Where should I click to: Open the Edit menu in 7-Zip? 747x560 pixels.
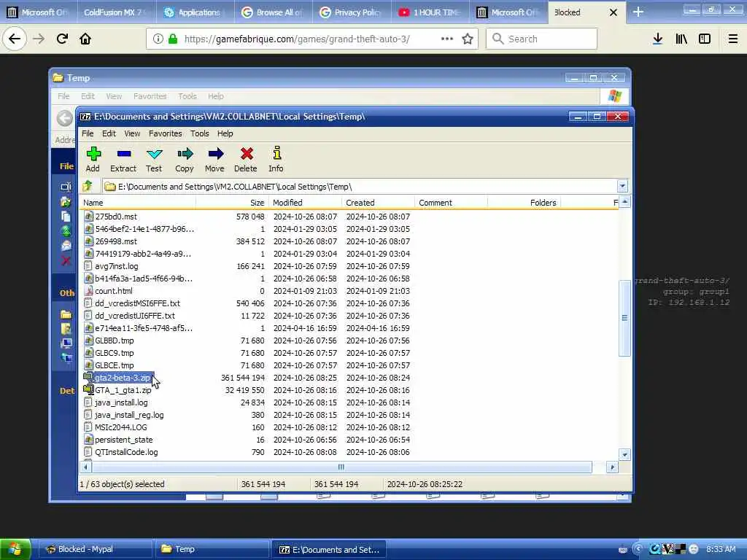[x=109, y=133]
